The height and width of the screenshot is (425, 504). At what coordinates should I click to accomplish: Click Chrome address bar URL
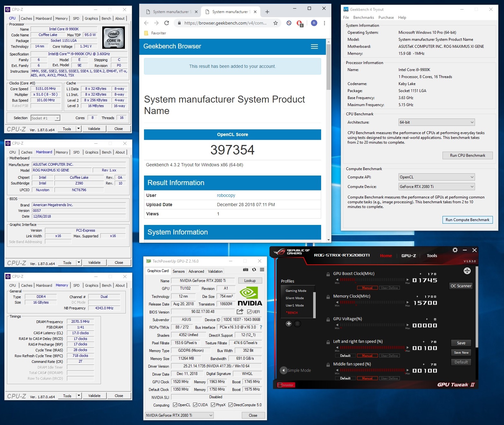pos(226,23)
